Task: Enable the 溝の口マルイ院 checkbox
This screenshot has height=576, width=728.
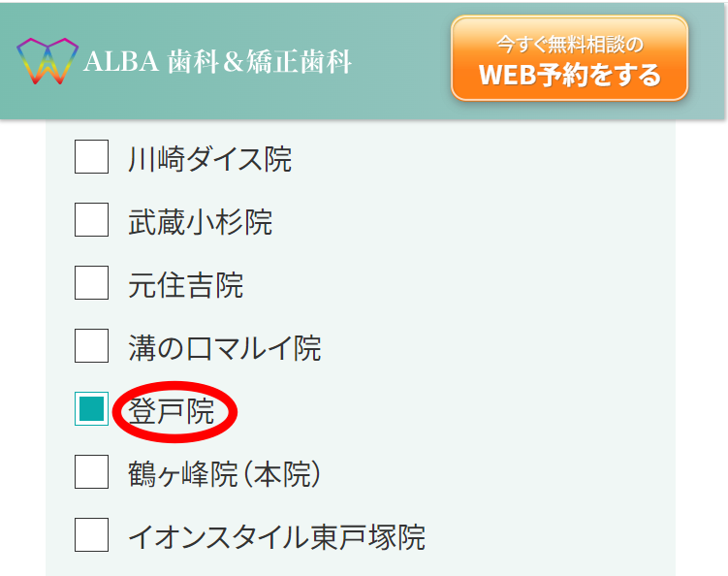Action: pyautogui.click(x=91, y=345)
